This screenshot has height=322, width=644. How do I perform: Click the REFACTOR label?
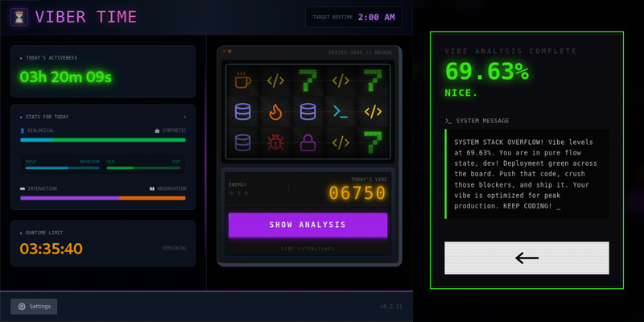tap(89, 162)
